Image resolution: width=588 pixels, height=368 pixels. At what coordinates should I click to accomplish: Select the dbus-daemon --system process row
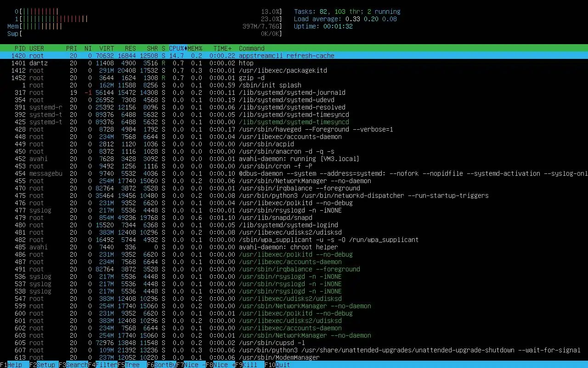coord(294,173)
